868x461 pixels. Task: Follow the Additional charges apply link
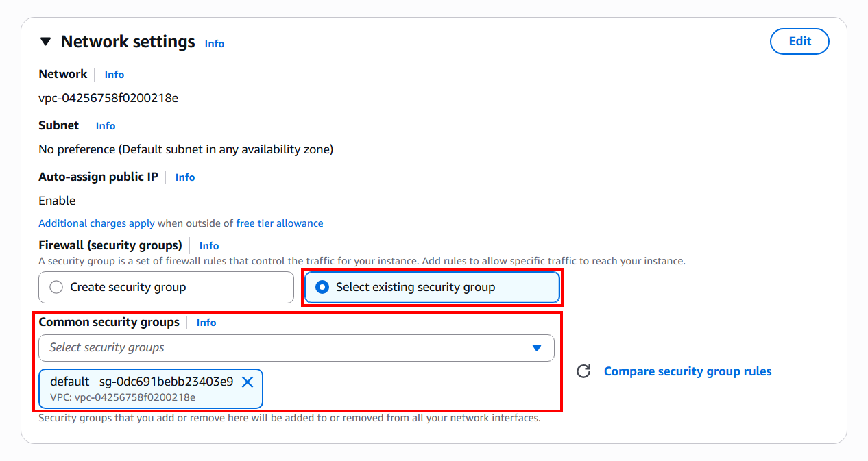click(x=97, y=223)
